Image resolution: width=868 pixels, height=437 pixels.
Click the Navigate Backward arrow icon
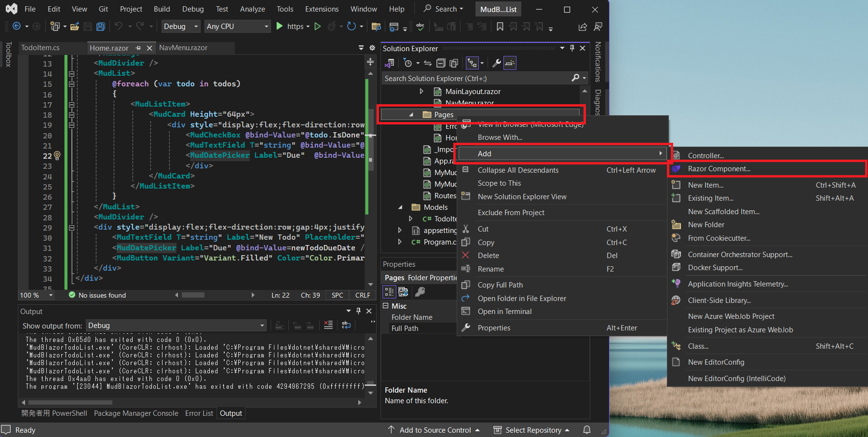click(16, 27)
